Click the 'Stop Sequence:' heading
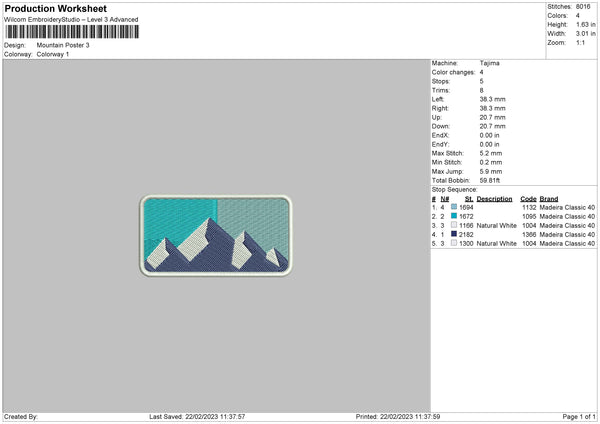600x424 pixels. pos(455,190)
